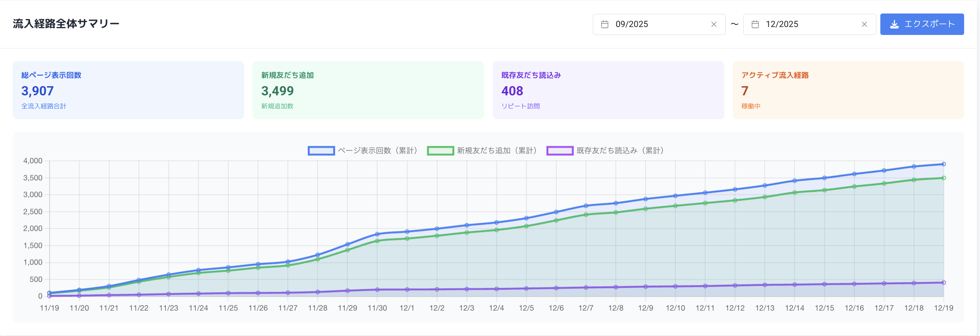980x336 pixels.
Task: Click the 12/19 green data point
Action: point(943,178)
